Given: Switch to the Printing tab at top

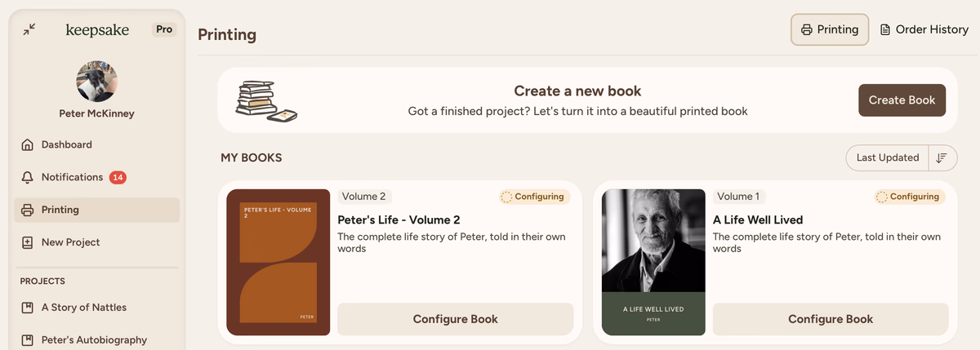Looking at the screenshot, I should tap(829, 29).
